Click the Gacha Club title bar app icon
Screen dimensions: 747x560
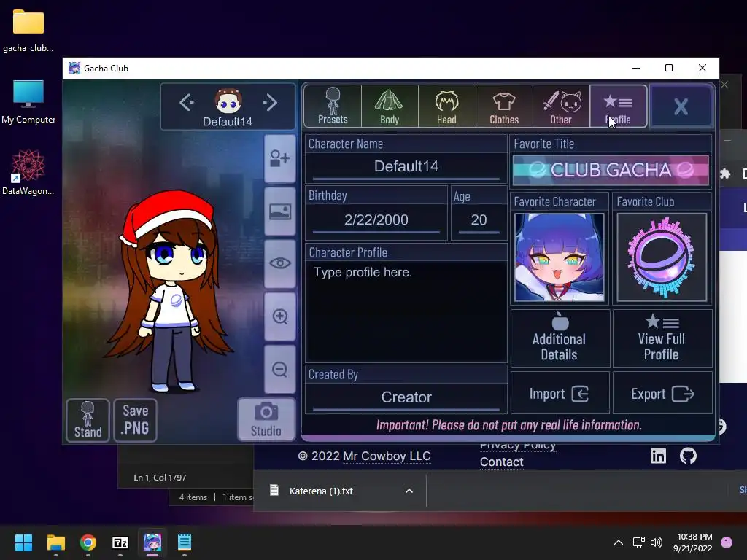pos(74,68)
